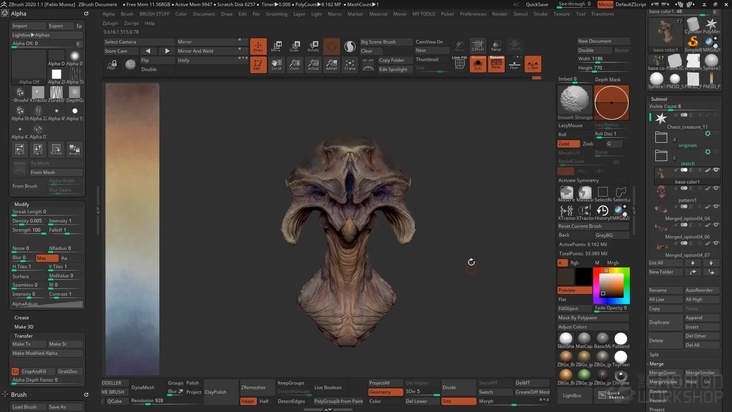Click the ZRemesher button
This screenshot has width=732, height=412.
(257, 387)
